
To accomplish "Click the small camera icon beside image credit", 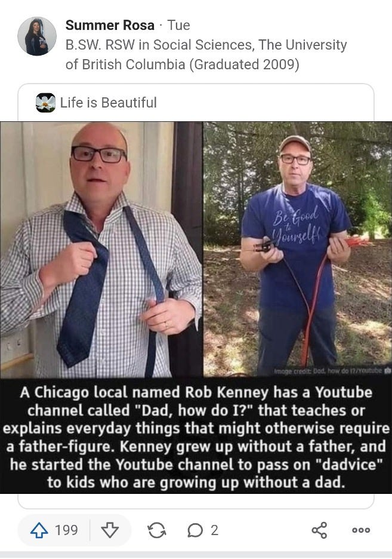I will coord(387,371).
